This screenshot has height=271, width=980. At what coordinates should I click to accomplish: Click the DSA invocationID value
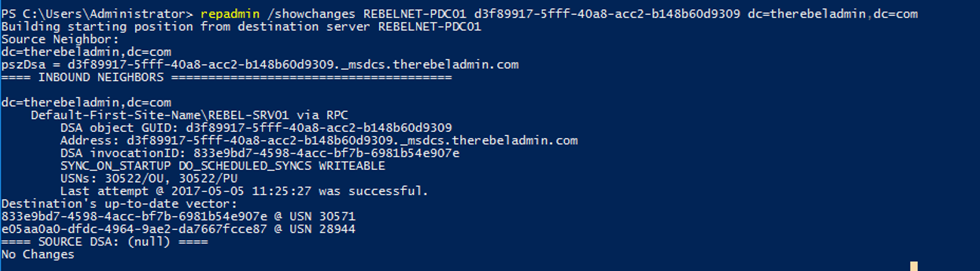(x=326, y=153)
